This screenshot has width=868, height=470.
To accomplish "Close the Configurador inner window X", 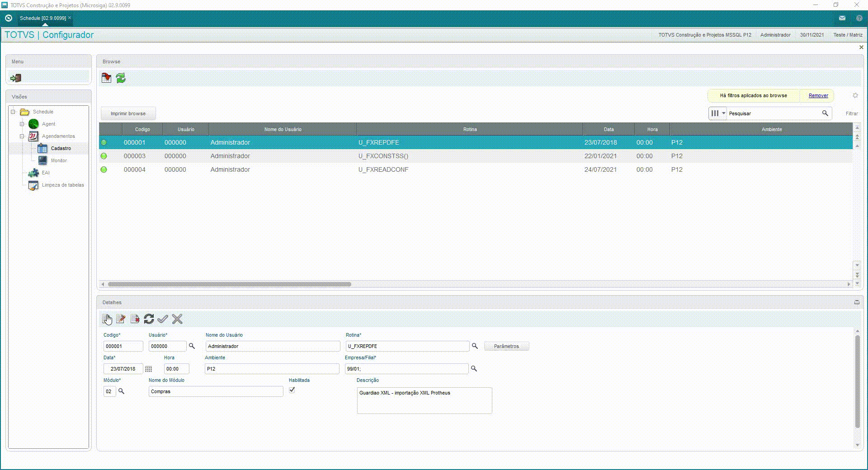I will coord(861,47).
